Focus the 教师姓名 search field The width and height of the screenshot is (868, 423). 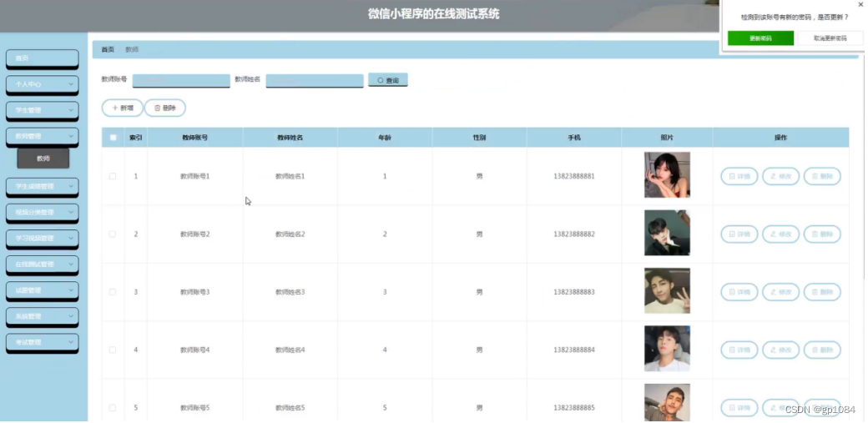click(315, 80)
